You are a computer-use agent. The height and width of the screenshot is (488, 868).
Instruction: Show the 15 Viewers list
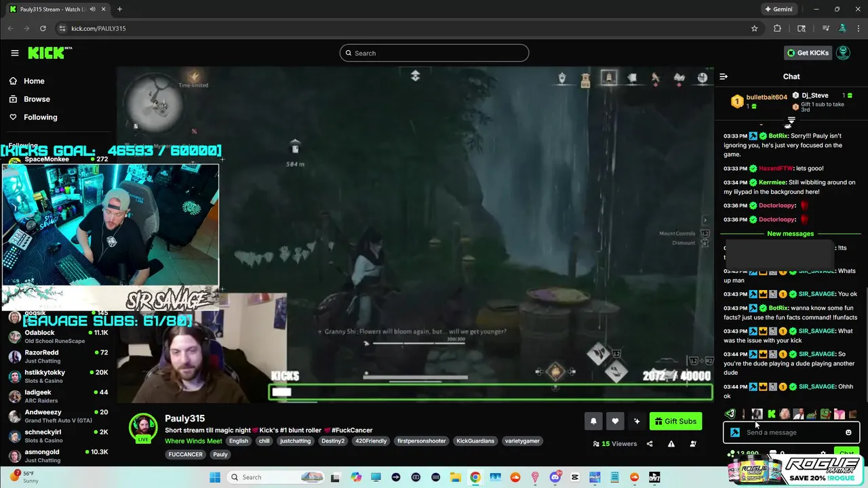[x=614, y=444]
